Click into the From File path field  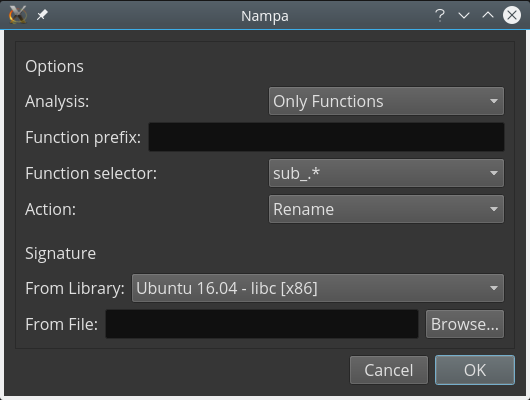(x=262, y=324)
